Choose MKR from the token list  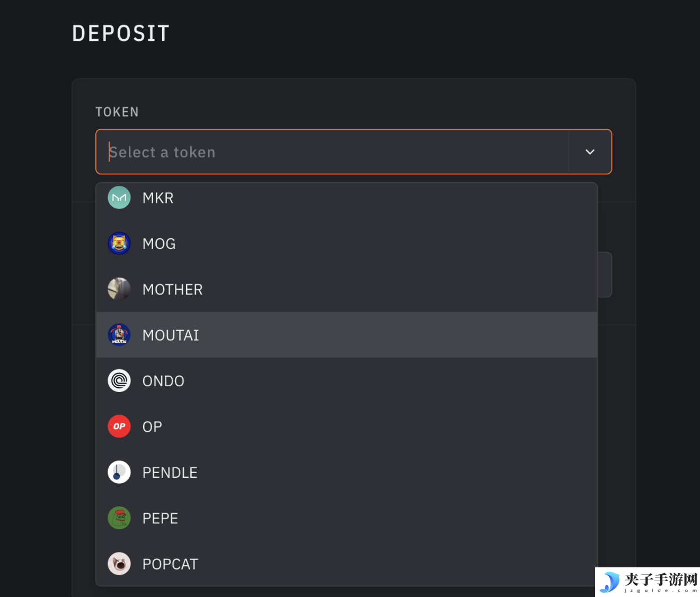pos(347,198)
